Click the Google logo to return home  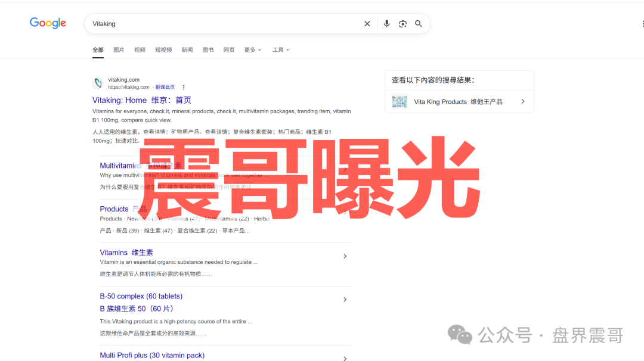point(48,23)
